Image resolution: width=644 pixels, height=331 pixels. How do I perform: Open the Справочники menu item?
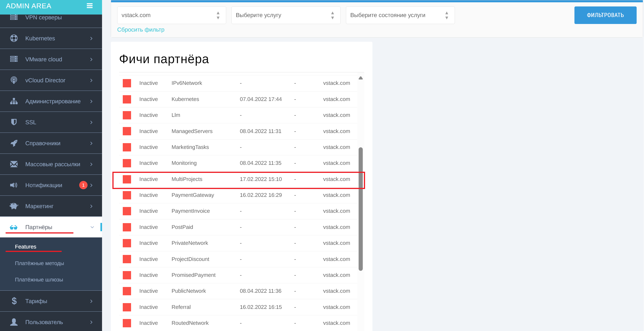coord(51,143)
